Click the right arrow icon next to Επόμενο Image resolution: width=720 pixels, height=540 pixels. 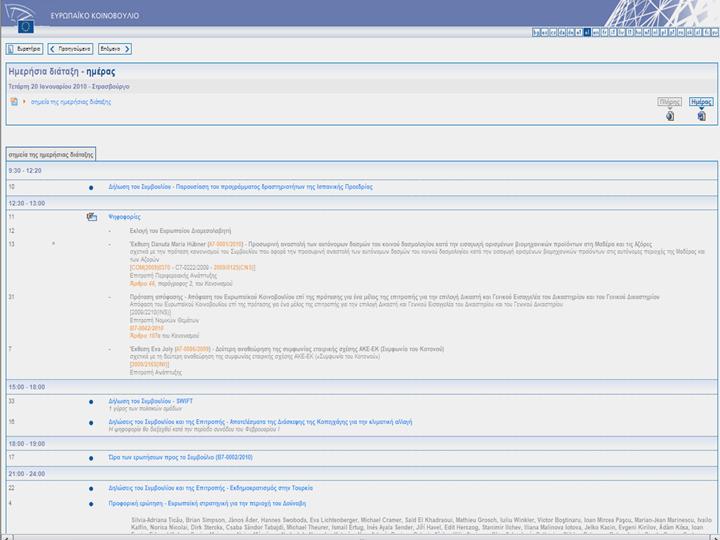click(x=128, y=48)
